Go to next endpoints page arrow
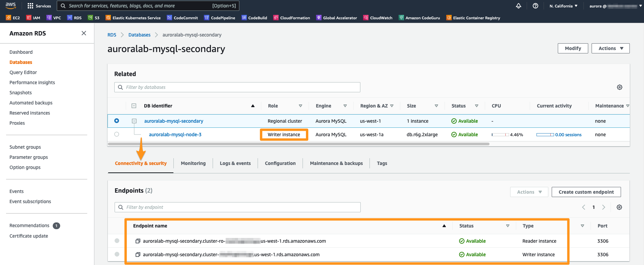This screenshot has height=265, width=644. [604, 207]
